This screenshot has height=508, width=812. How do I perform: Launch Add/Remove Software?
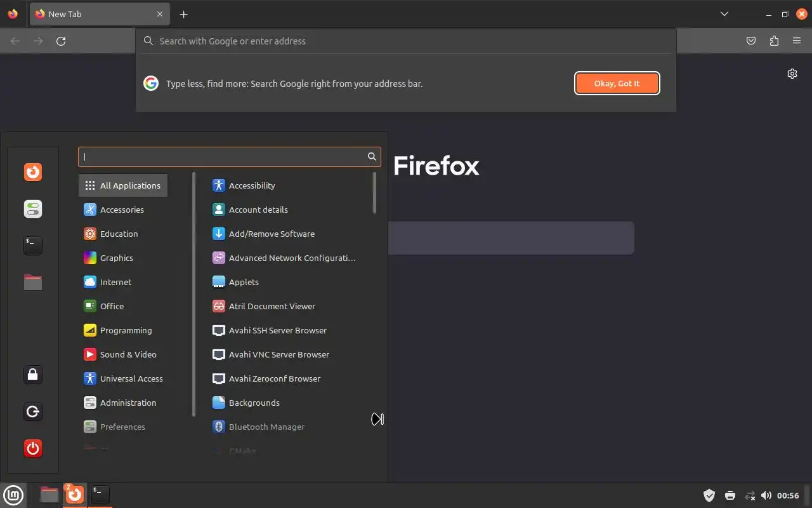coord(263,234)
